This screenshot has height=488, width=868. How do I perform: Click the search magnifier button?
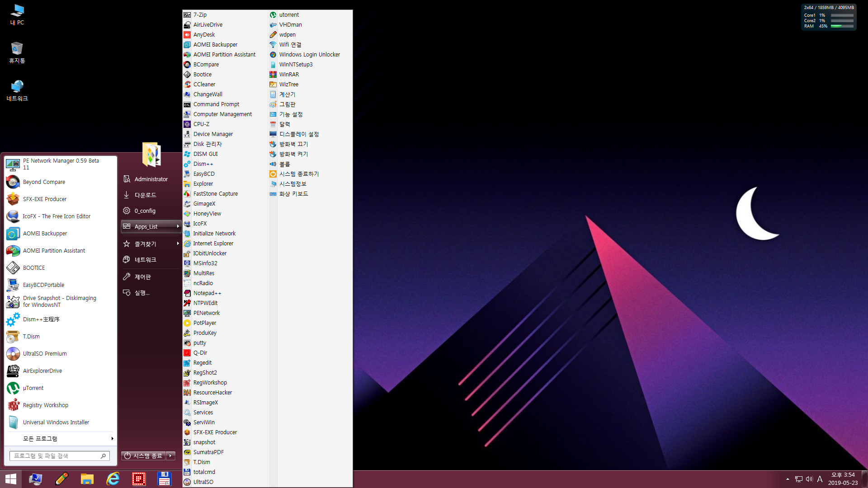[103, 456]
